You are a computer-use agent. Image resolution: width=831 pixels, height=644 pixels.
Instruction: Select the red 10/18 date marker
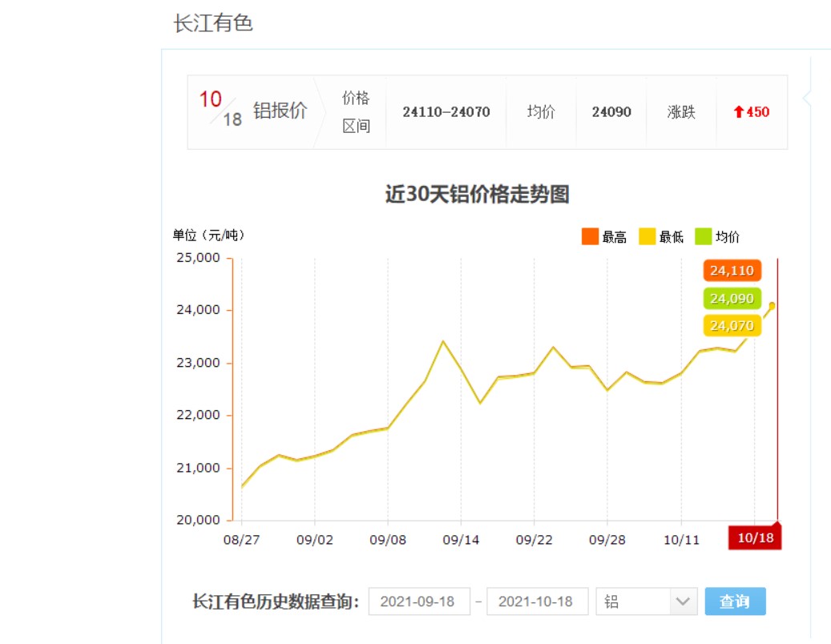pyautogui.click(x=755, y=537)
